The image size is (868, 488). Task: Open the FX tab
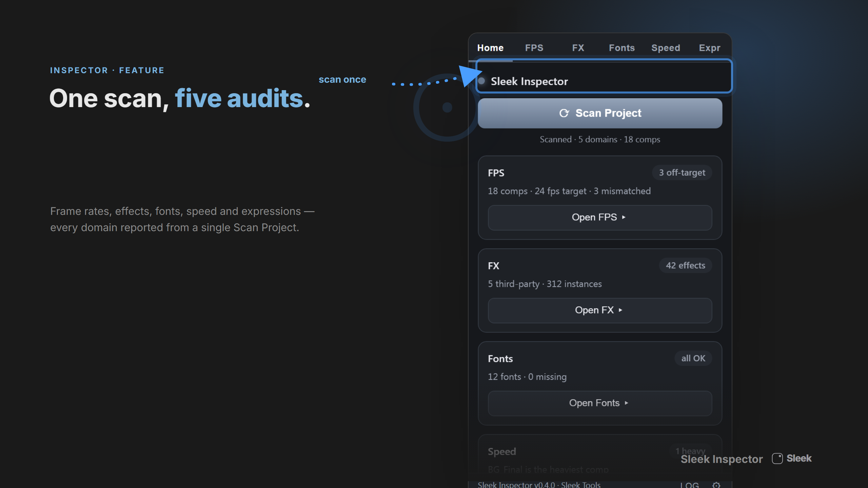[x=578, y=48]
